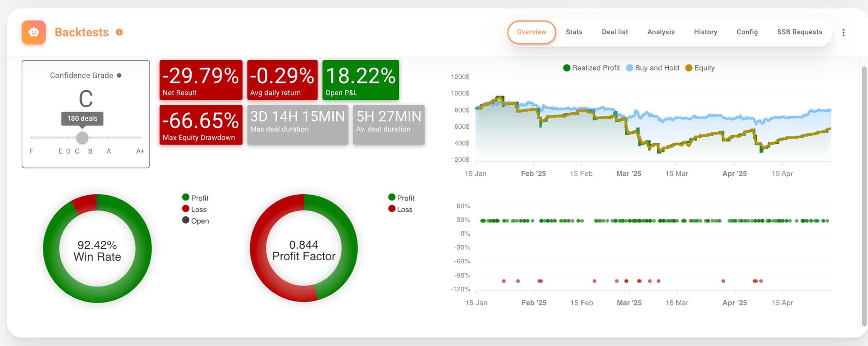Toggle Loss in the Win Rate legend

tap(194, 209)
